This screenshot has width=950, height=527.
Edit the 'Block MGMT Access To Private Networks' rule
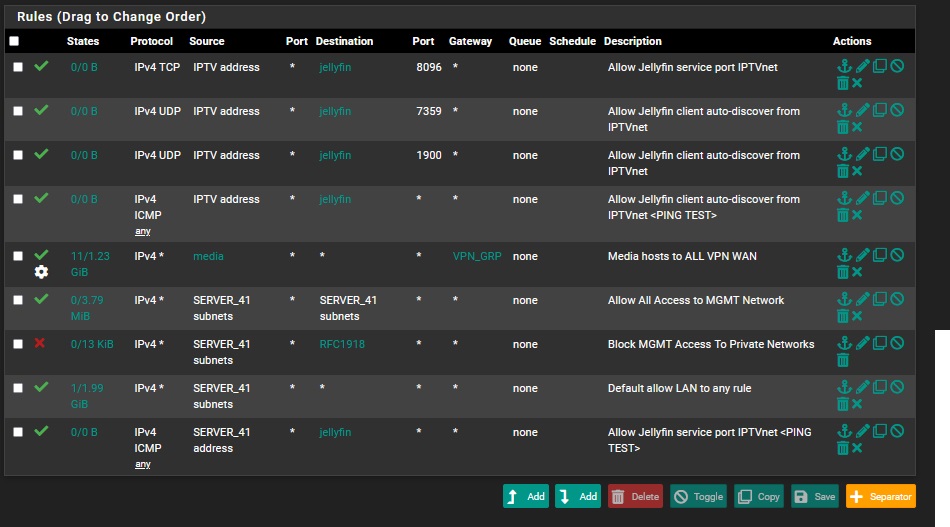pyautogui.click(x=862, y=344)
